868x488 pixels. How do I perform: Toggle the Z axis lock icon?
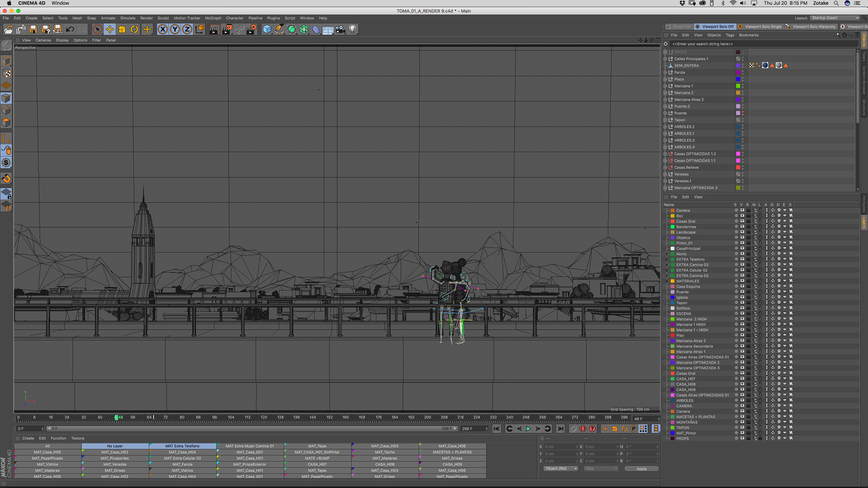click(187, 29)
